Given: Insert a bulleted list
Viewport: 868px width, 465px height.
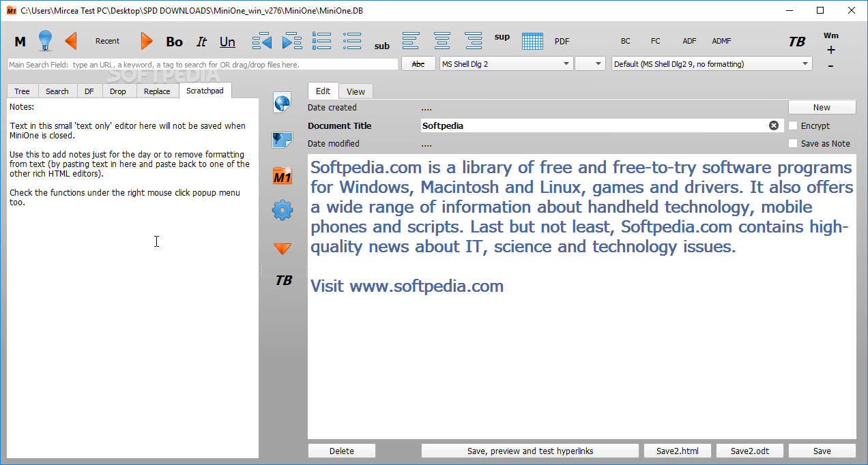Looking at the screenshot, I should tap(352, 40).
